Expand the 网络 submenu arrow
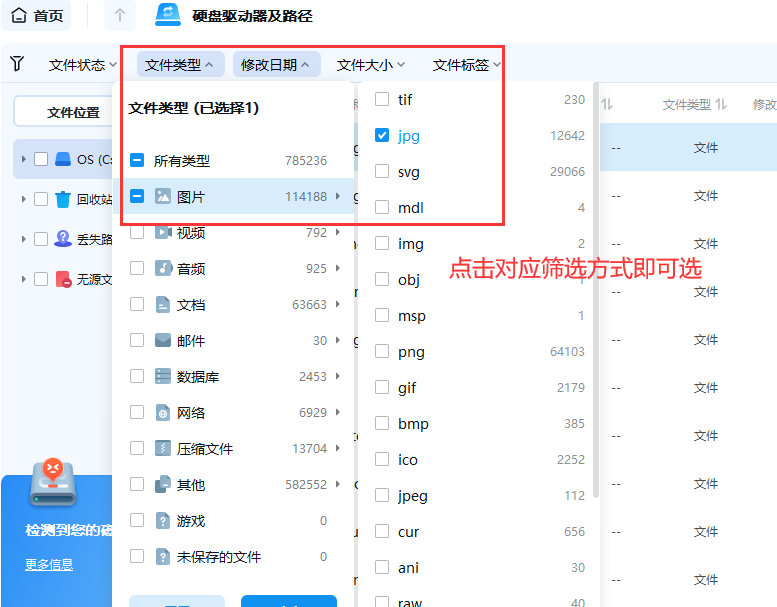Viewport: 777px width, 607px height. pyautogui.click(x=337, y=412)
